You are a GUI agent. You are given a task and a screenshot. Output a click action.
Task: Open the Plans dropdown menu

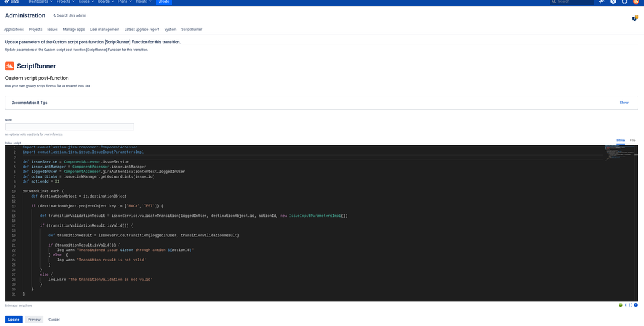click(125, 2)
